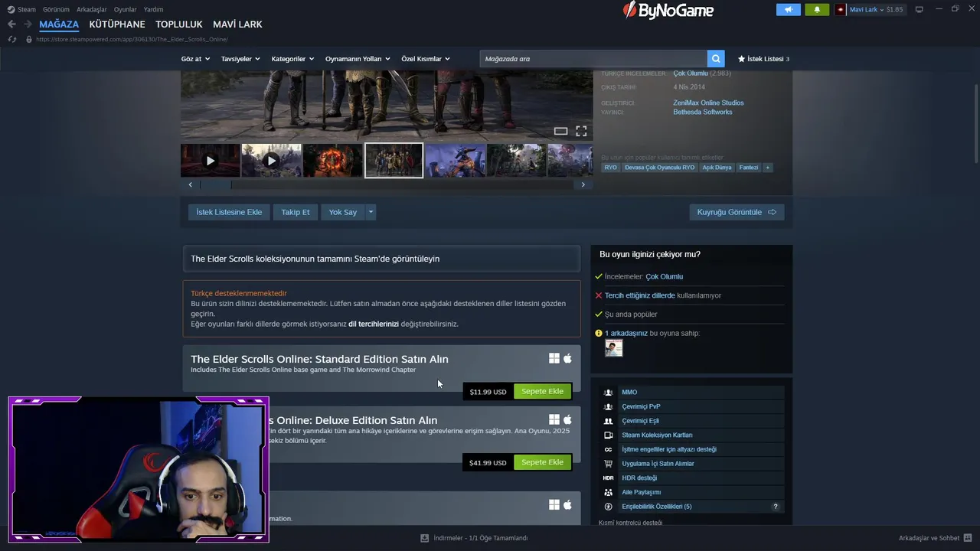Open ZeniMax Online Studios developer link
980x551 pixels.
[x=708, y=103]
